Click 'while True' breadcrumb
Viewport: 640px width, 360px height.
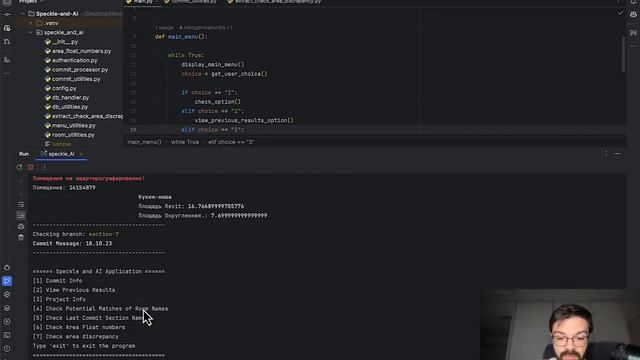tap(185, 142)
